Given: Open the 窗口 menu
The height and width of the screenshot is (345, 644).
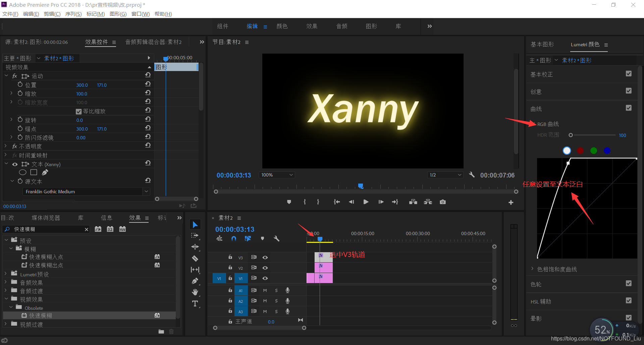Looking at the screenshot, I should click(x=141, y=14).
